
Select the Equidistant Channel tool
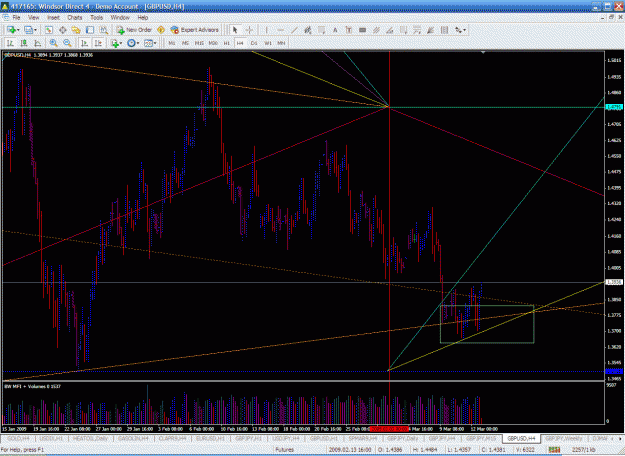point(308,30)
